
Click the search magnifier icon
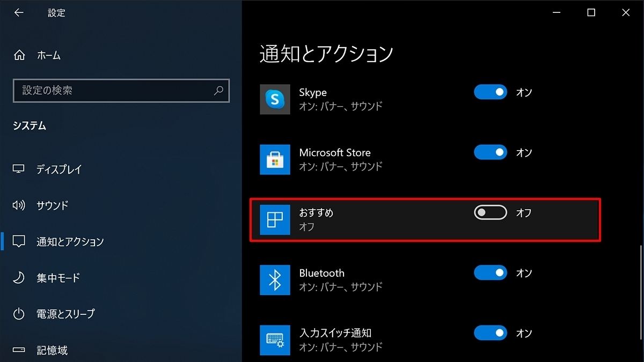(218, 91)
